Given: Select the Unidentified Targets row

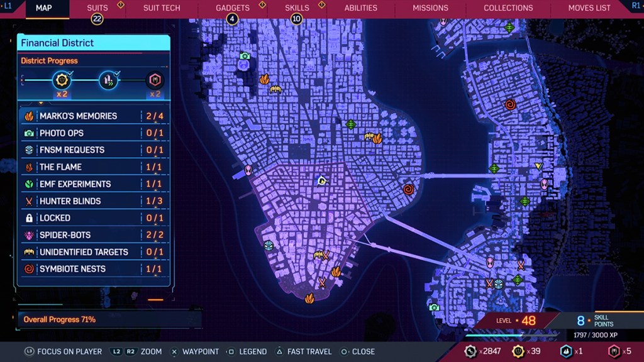Looking at the screenshot, I should (94, 252).
